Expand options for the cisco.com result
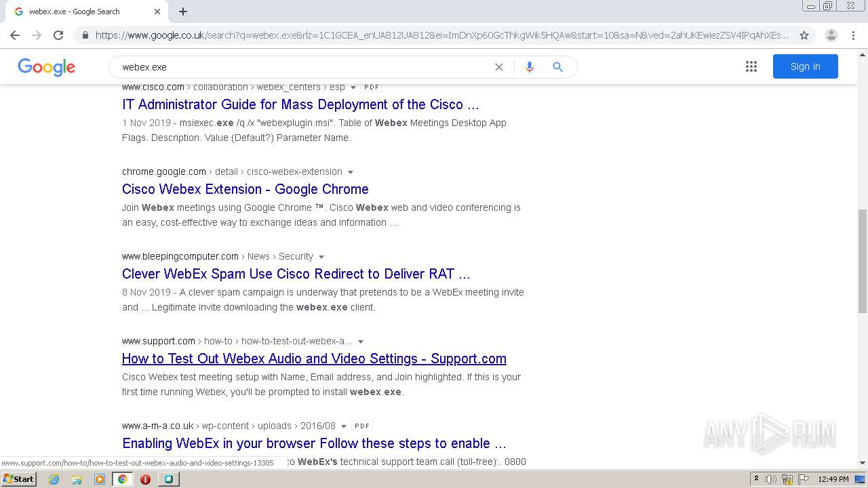The image size is (868, 488). click(x=353, y=87)
